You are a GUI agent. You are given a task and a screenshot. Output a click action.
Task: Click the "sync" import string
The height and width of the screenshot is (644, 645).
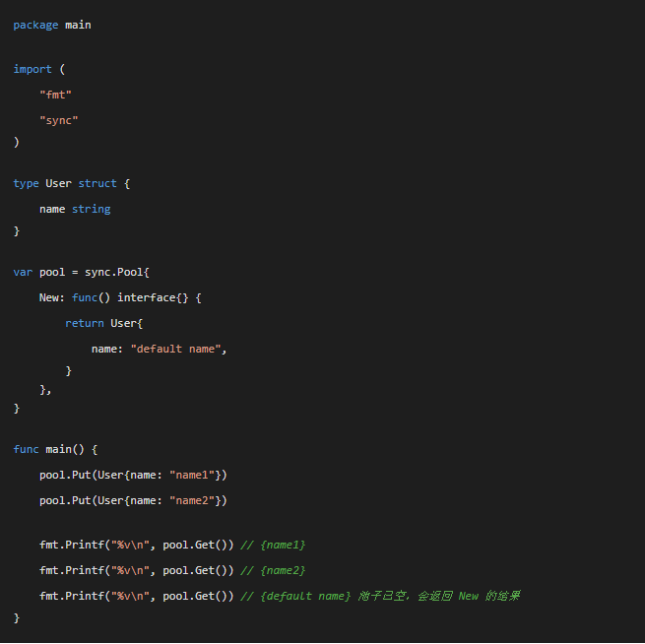point(58,120)
